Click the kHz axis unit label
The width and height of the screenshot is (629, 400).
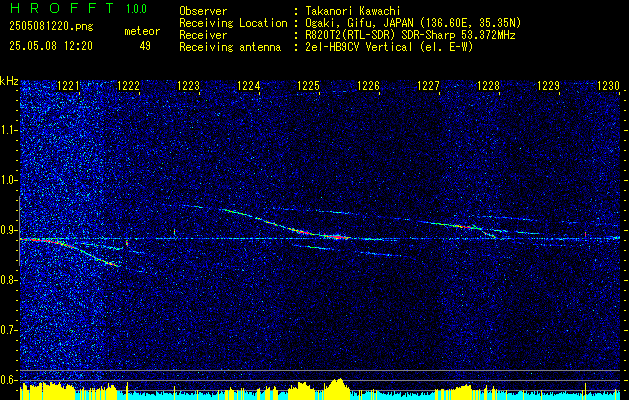[9, 81]
